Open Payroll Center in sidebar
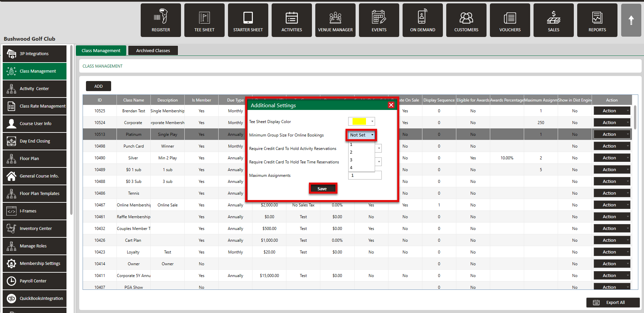 pyautogui.click(x=35, y=281)
